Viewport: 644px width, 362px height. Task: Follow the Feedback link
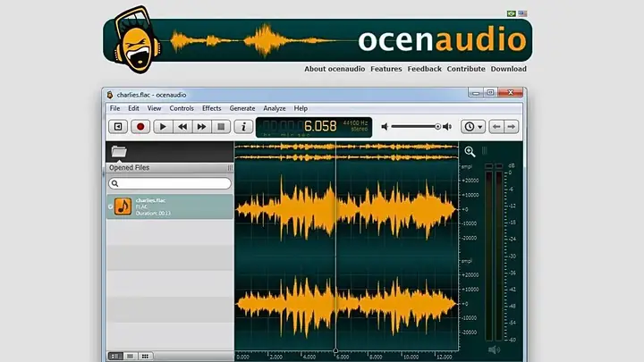tap(425, 69)
